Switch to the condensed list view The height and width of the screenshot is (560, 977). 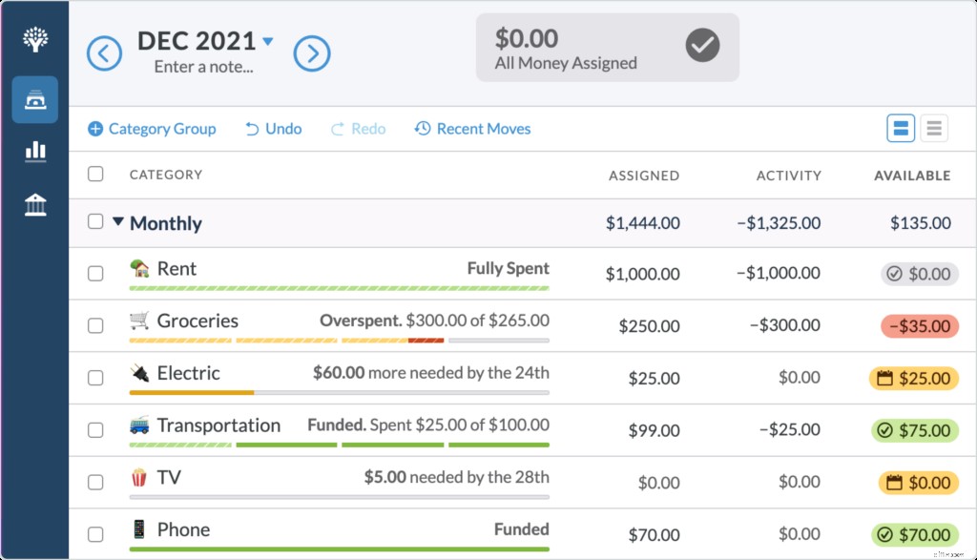932,127
